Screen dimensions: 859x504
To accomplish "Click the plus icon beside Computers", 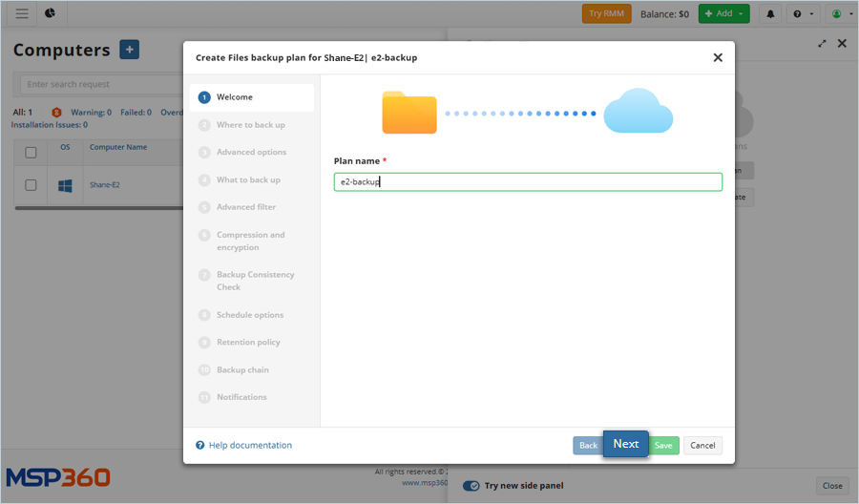I will [x=129, y=51].
